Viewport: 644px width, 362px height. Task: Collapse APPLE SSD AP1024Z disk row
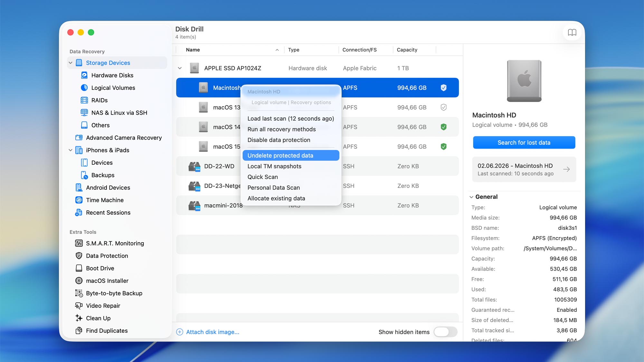tap(180, 68)
